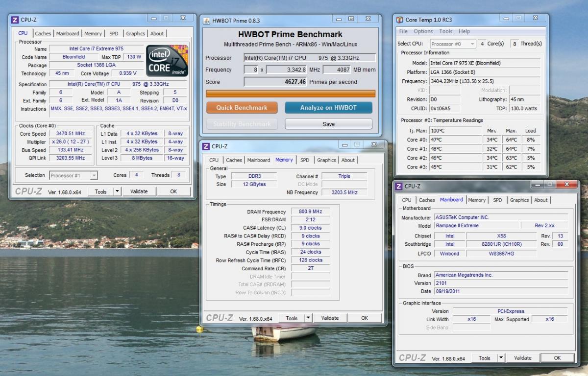
Task: Open the SPD tab in the CPU-Z Memory window
Action: (305, 160)
